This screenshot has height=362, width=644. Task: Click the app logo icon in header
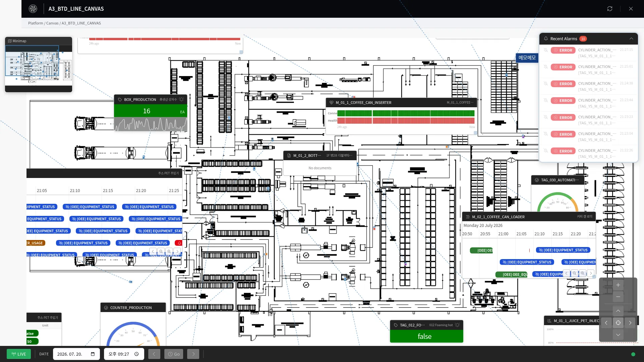(x=33, y=9)
